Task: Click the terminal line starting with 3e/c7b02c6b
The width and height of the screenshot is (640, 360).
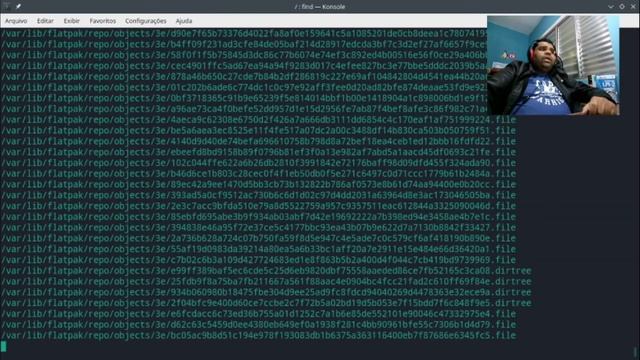Action: click(258, 260)
